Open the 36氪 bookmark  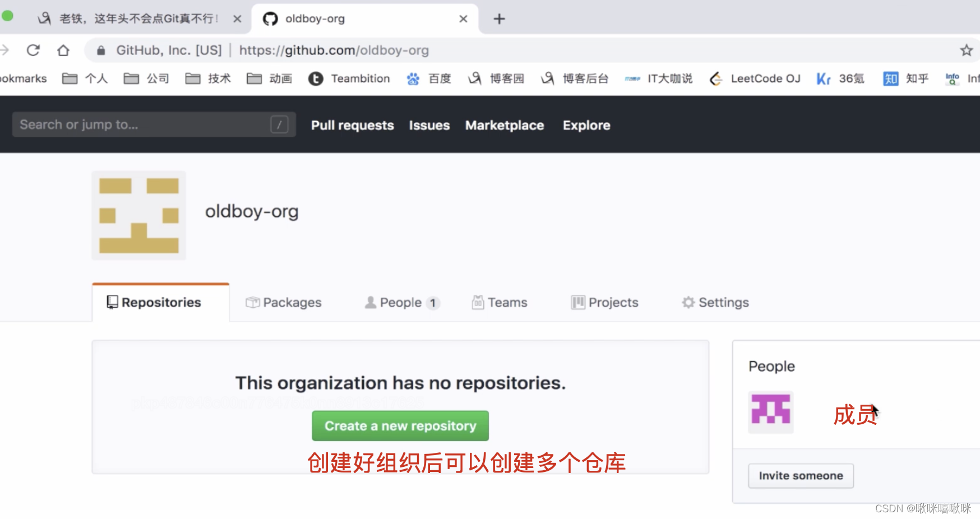point(840,78)
